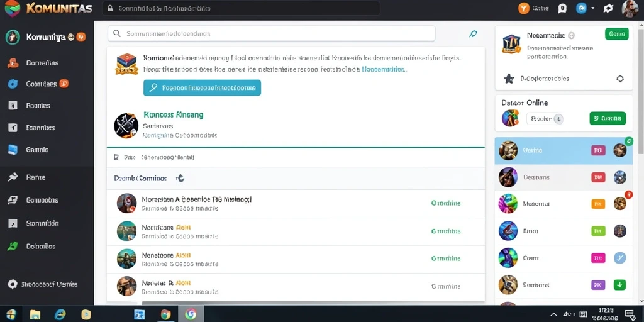Click the grey pill selector in the Online card
644x322 pixels.
tap(545, 119)
